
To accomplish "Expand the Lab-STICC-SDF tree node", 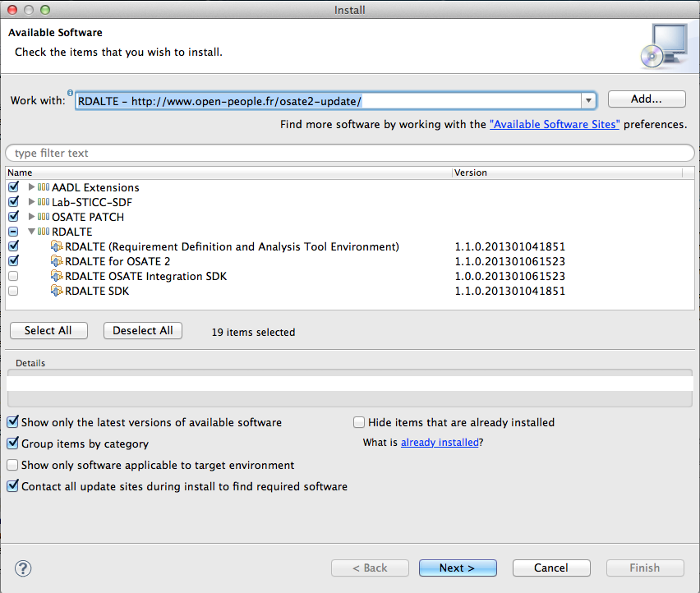I will pyautogui.click(x=31, y=201).
